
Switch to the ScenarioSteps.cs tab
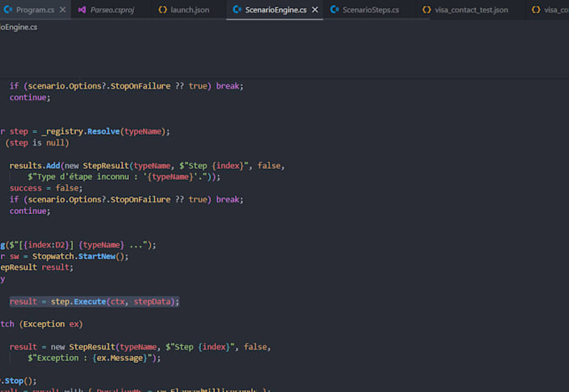[371, 10]
